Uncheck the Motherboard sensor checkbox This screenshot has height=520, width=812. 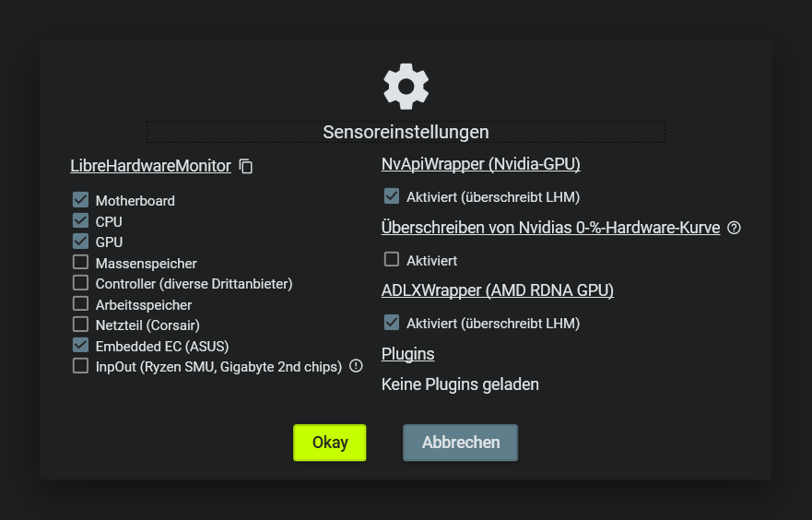point(80,200)
